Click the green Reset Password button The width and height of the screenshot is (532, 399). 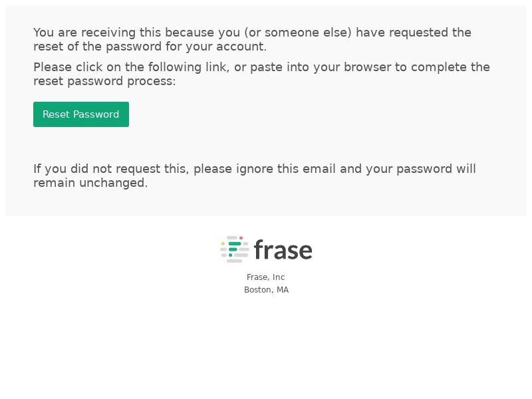click(x=81, y=114)
